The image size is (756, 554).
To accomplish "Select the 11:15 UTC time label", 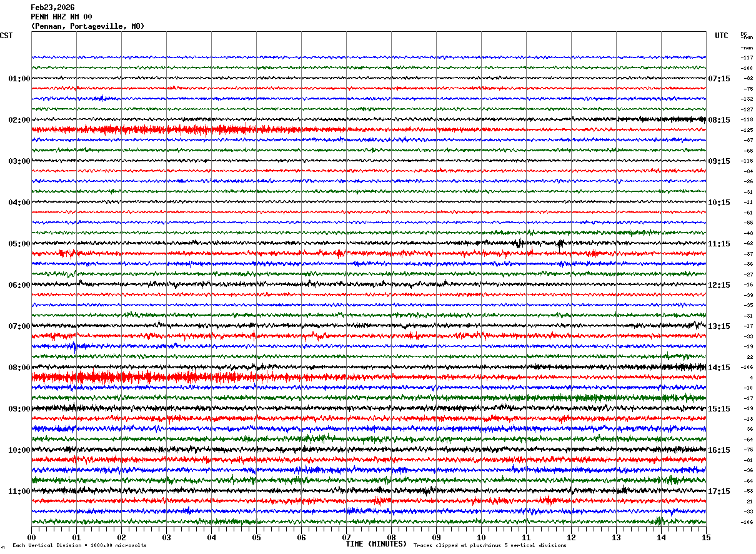I will tap(719, 244).
